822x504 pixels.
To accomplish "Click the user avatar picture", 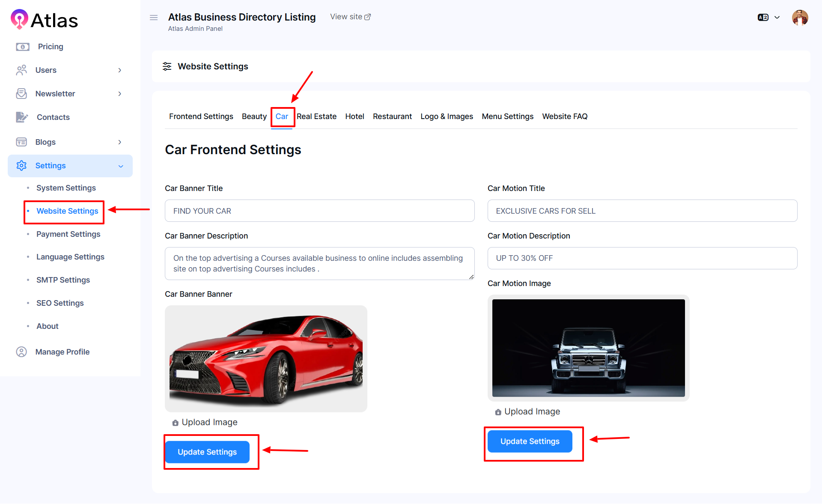I will [x=800, y=18].
